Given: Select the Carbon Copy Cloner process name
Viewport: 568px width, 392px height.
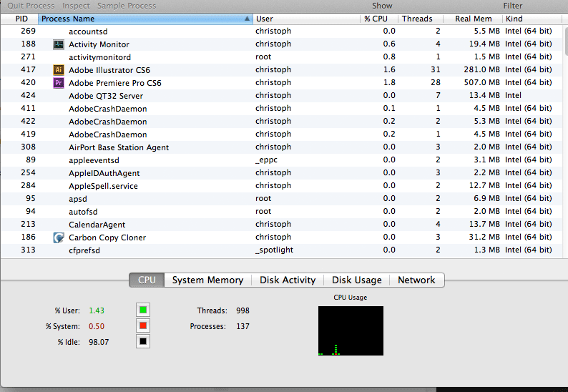Looking at the screenshot, I should [107, 237].
